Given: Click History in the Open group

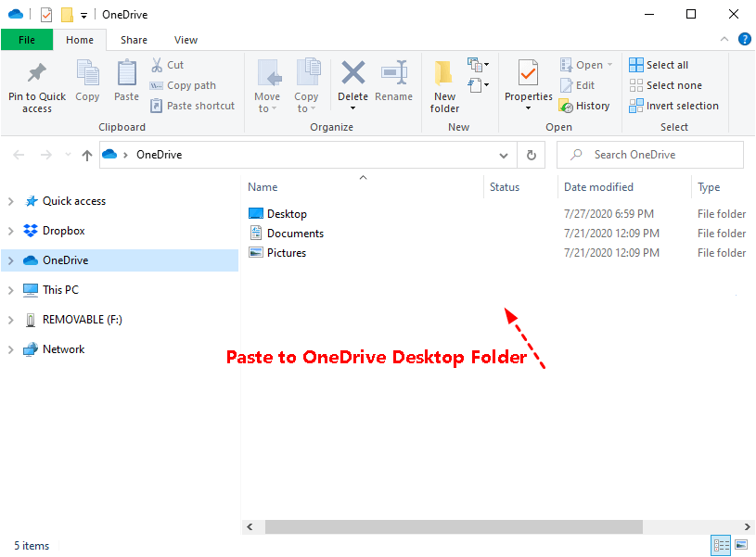Looking at the screenshot, I should coord(584,106).
